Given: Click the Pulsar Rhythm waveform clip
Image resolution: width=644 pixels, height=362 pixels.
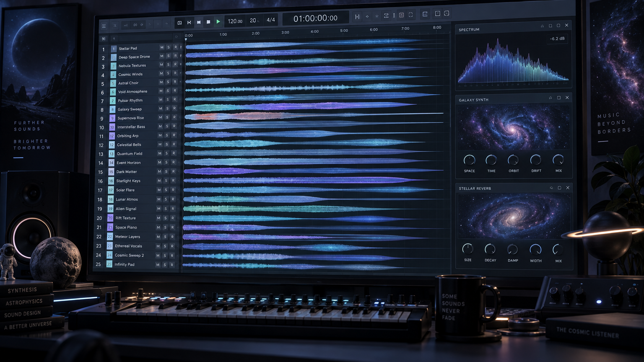Looking at the screenshot, I should coord(312,98).
